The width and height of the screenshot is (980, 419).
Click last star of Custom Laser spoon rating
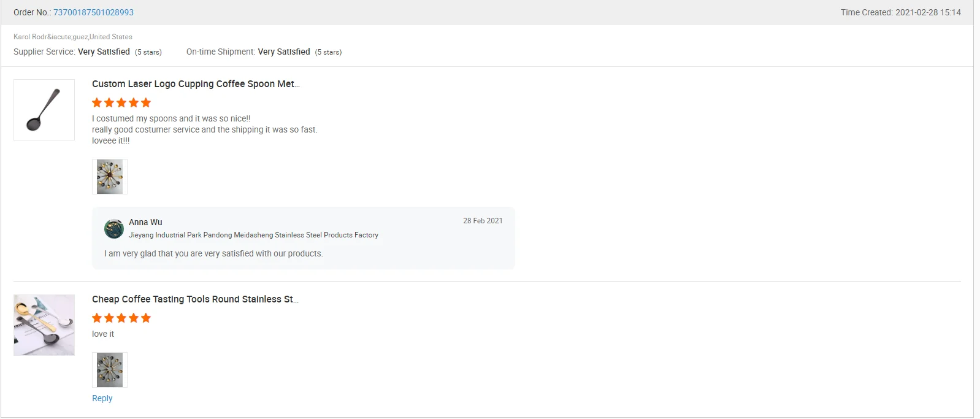pos(146,102)
